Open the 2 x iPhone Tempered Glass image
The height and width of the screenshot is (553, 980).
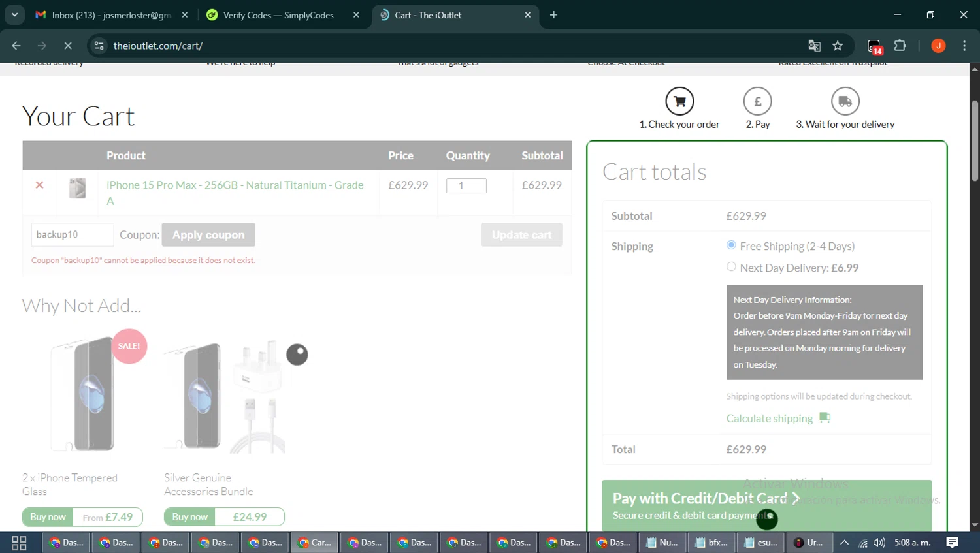tap(83, 395)
